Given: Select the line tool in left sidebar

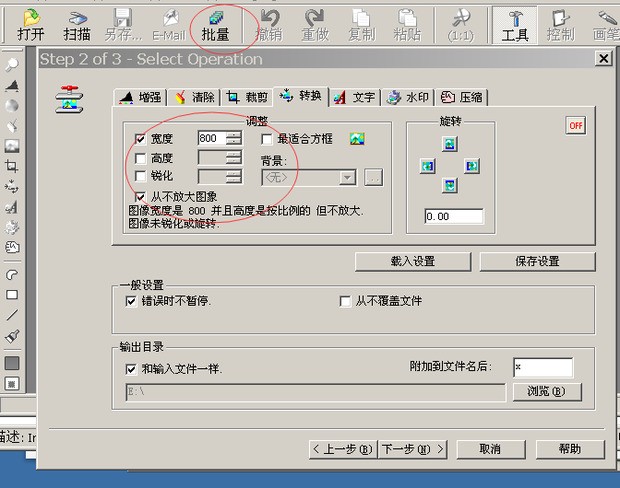Looking at the screenshot, I should (12, 315).
